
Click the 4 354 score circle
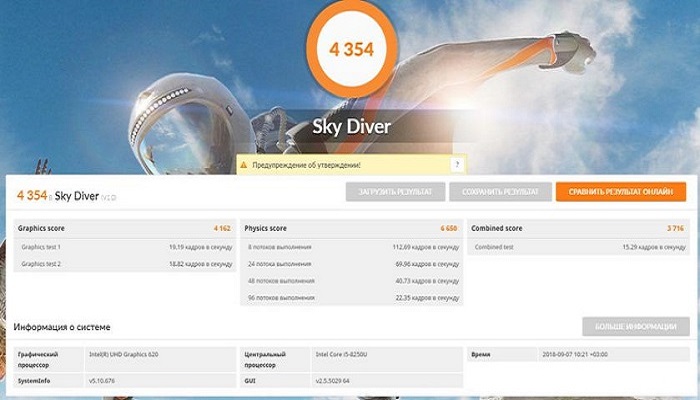pyautogui.click(x=351, y=49)
